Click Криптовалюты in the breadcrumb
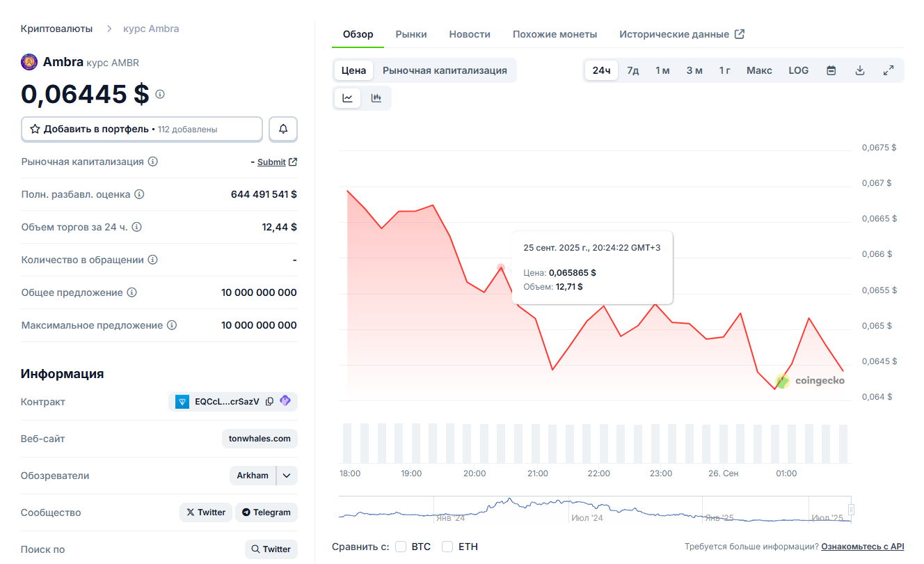The width and height of the screenshot is (924, 564). [x=56, y=29]
